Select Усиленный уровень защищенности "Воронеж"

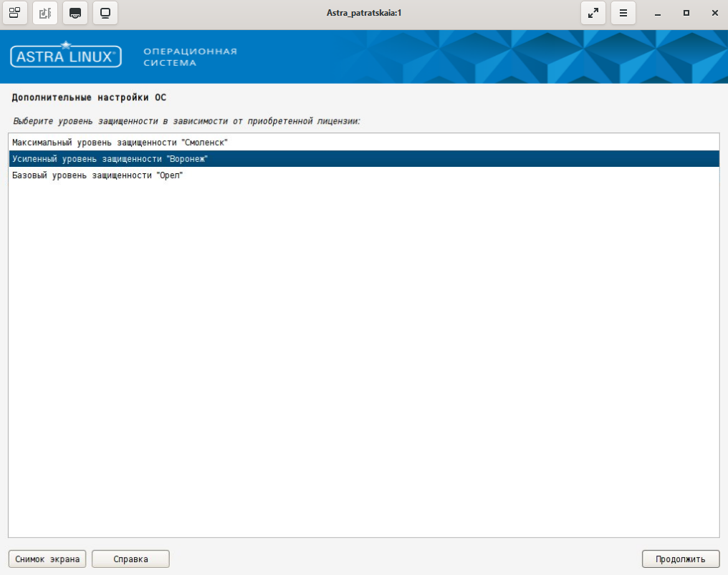click(364, 159)
